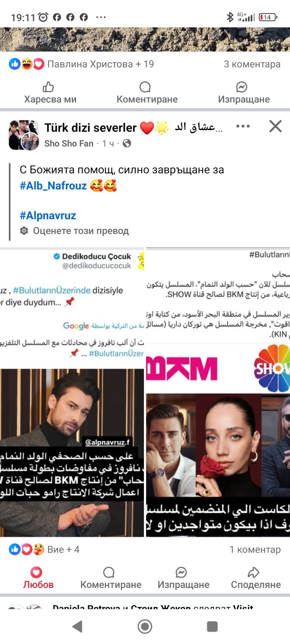Tap the Харесва ми thumbs-up icon
Image resolution: width=290 pixels, height=644 pixels.
click(48, 87)
